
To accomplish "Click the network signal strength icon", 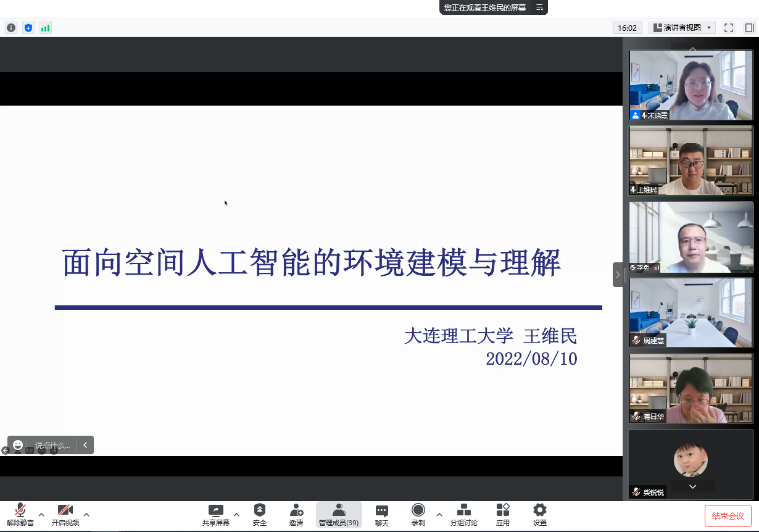I will (x=45, y=28).
